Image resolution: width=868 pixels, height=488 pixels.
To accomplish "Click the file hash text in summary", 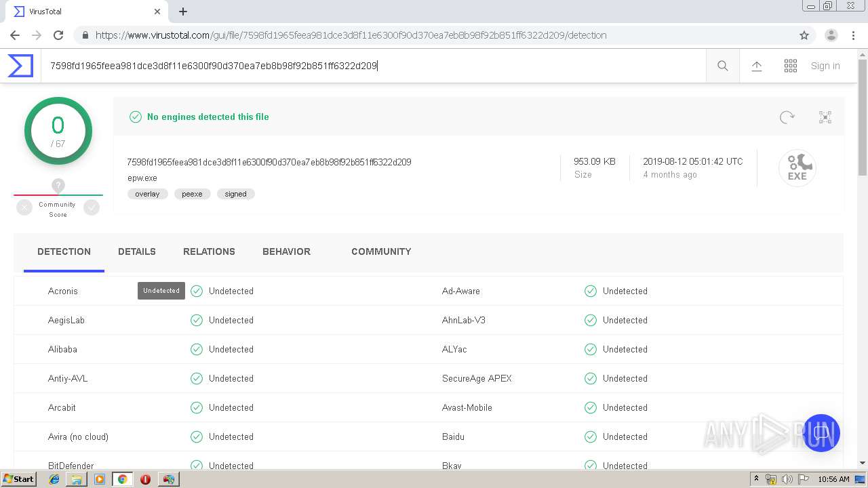I will click(x=269, y=162).
